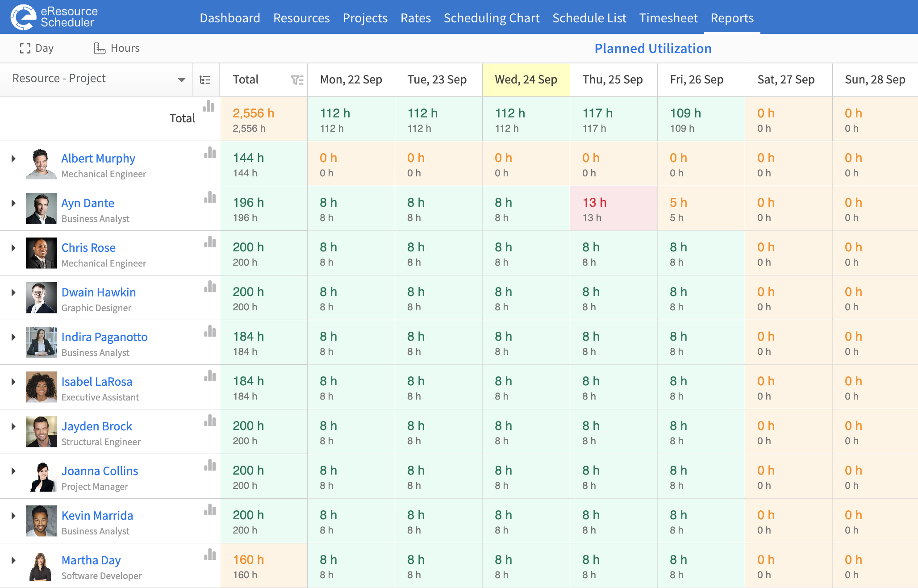
Task: Go to the Scheduling Chart tab
Action: 492,18
